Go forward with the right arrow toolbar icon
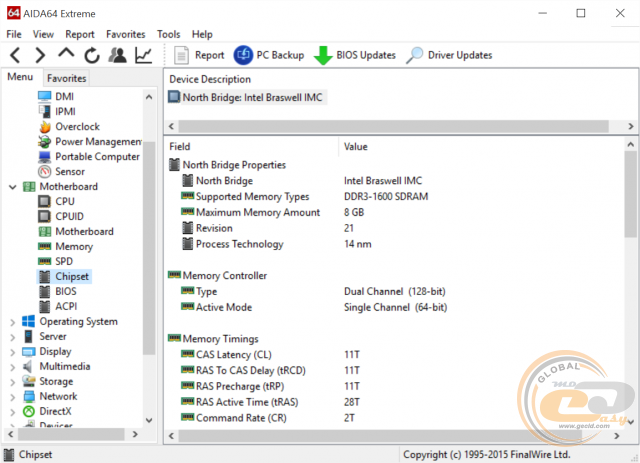640x463 pixels. [40, 55]
